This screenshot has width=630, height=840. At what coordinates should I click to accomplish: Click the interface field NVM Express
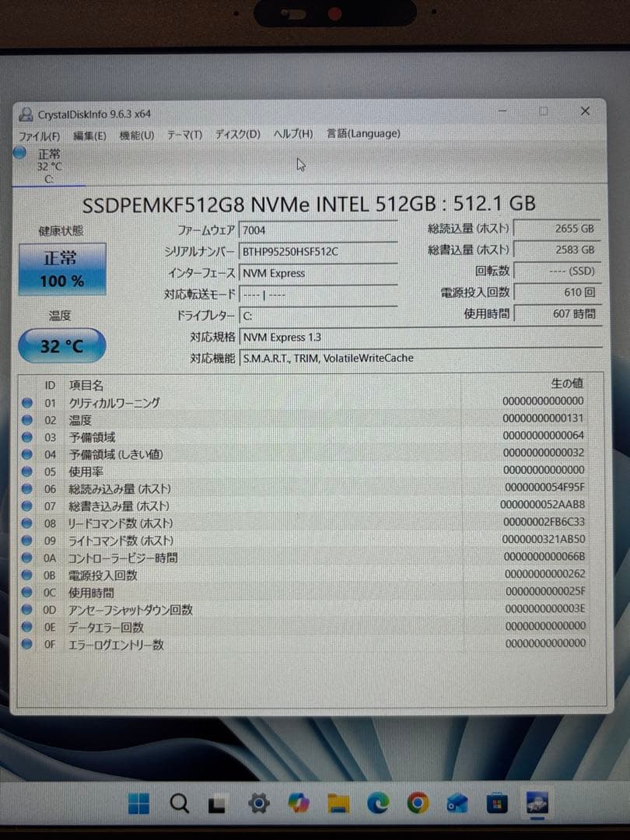318,273
